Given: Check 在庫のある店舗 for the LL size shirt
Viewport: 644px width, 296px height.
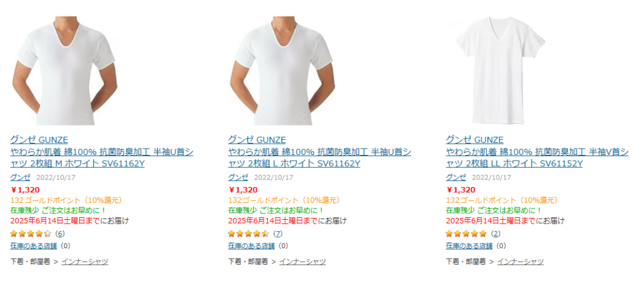Looking at the screenshot, I should (469, 246).
